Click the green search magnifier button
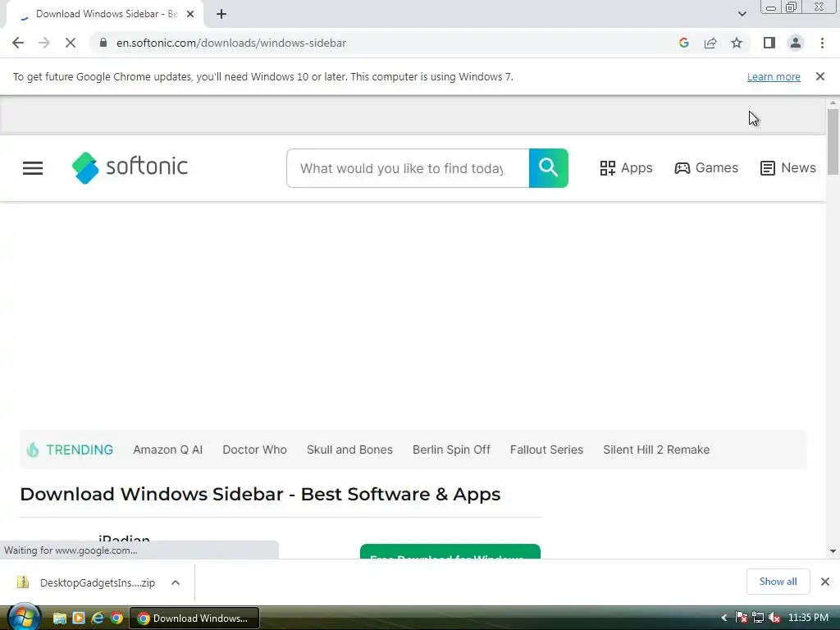The width and height of the screenshot is (840, 630). coord(549,168)
